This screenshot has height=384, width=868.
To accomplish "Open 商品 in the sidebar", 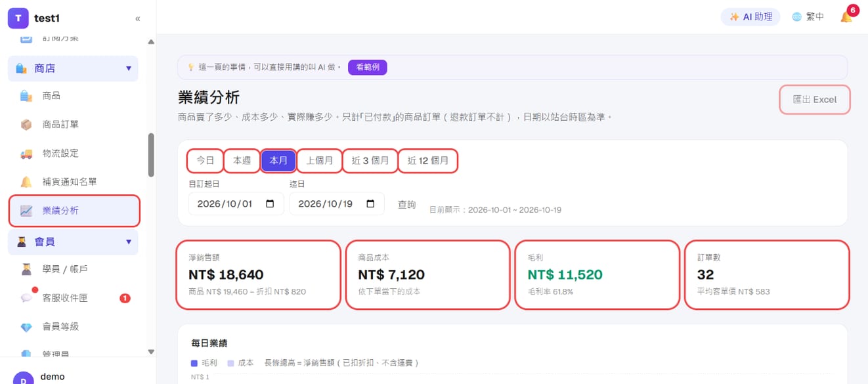I will pyautogui.click(x=73, y=96).
